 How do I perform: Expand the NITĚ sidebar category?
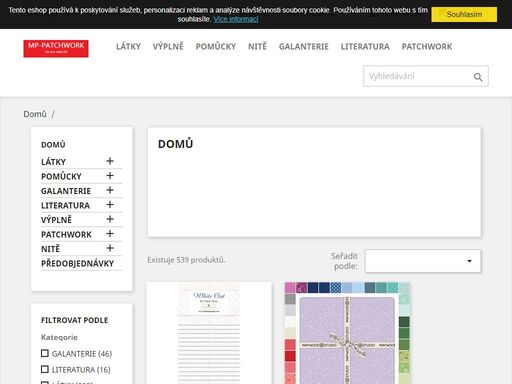pos(110,248)
